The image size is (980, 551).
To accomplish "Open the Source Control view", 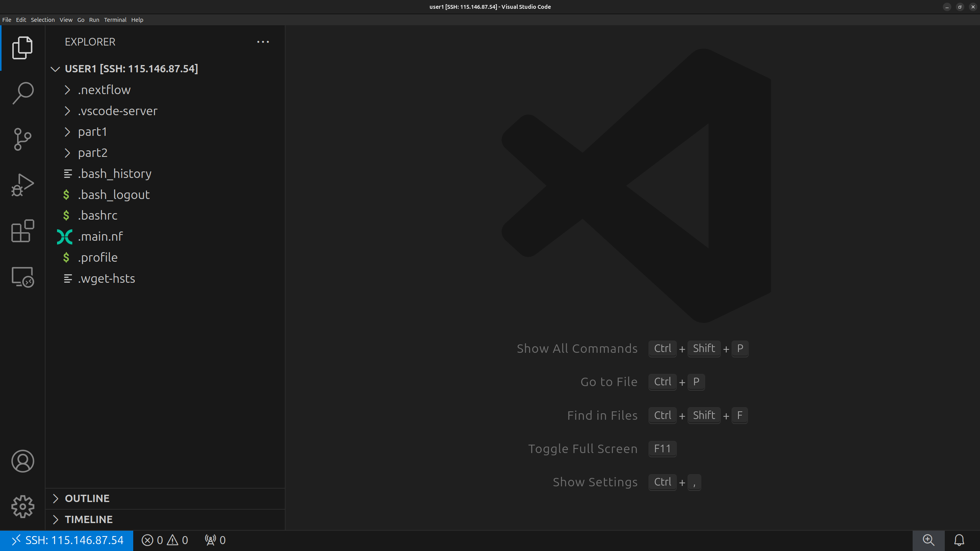I will [23, 139].
